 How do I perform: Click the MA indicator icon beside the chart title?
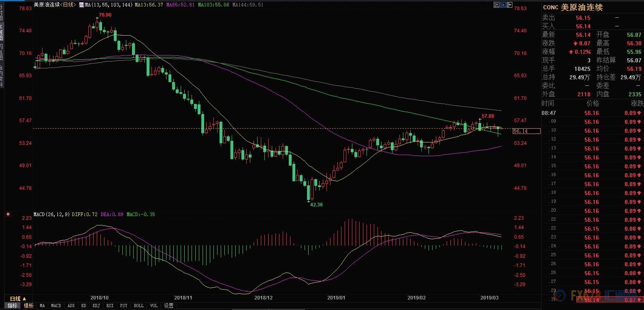point(81,5)
